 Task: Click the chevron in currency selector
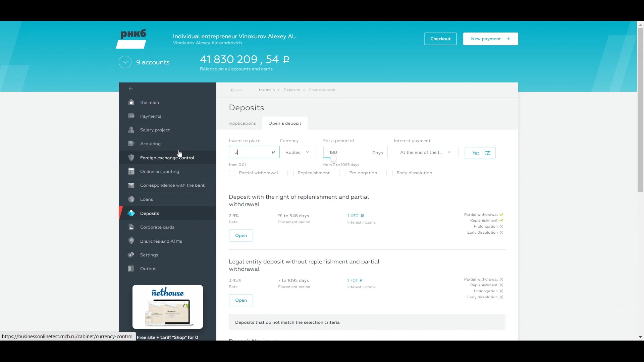(308, 152)
